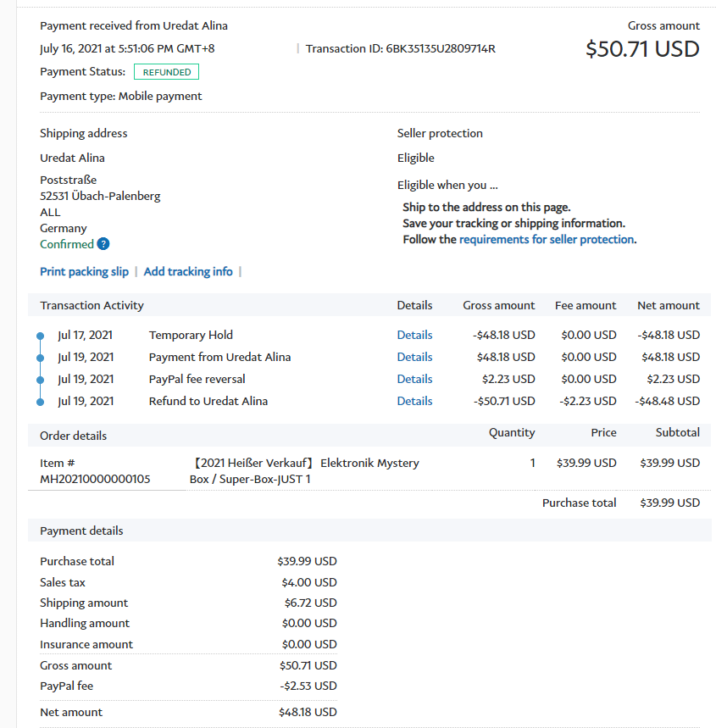Select the timeline dot for Payment from Uredat Alina
The width and height of the screenshot is (716, 728).
pos(40,358)
